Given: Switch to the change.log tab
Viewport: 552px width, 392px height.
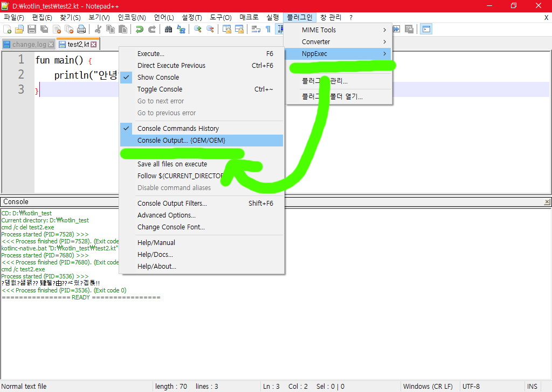Looking at the screenshot, I should (29, 44).
